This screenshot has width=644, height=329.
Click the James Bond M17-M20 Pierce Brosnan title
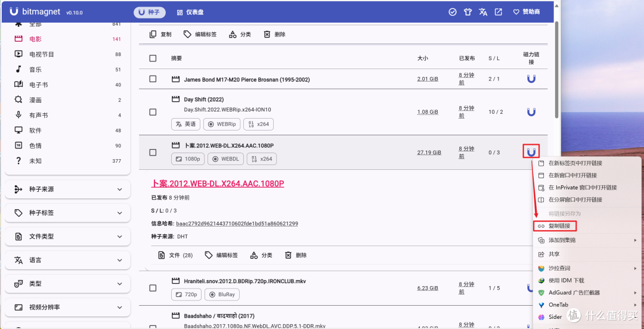pos(247,79)
